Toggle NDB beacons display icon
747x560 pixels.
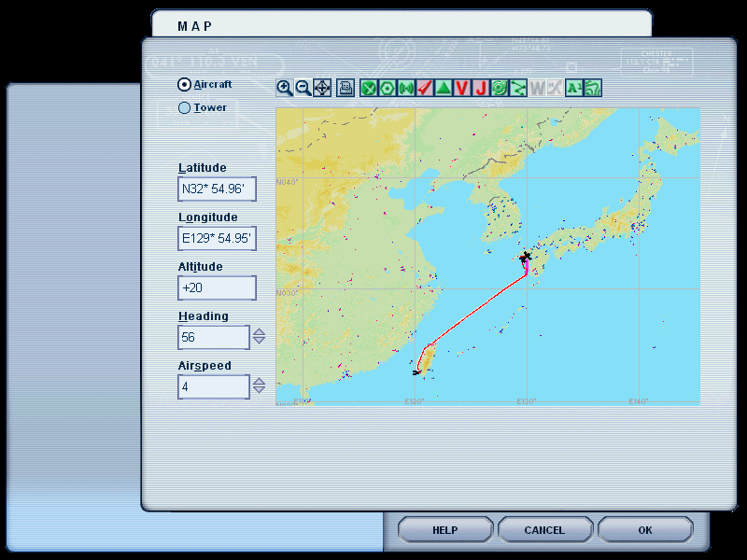pos(406,88)
